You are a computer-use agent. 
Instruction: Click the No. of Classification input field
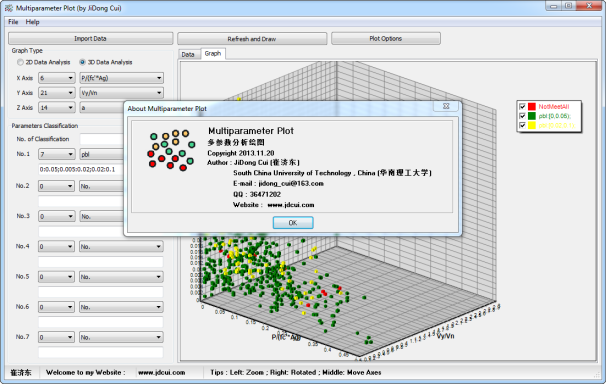102,139
